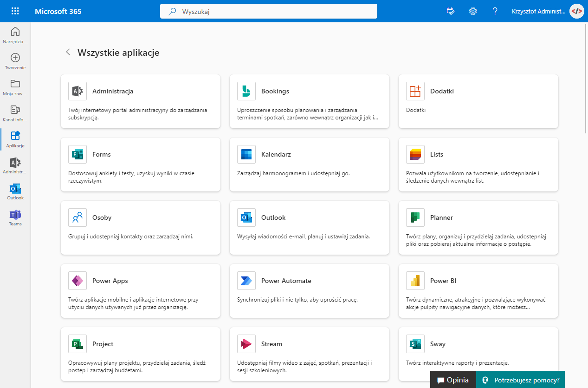Click the Opinia feedback button

(x=453, y=380)
